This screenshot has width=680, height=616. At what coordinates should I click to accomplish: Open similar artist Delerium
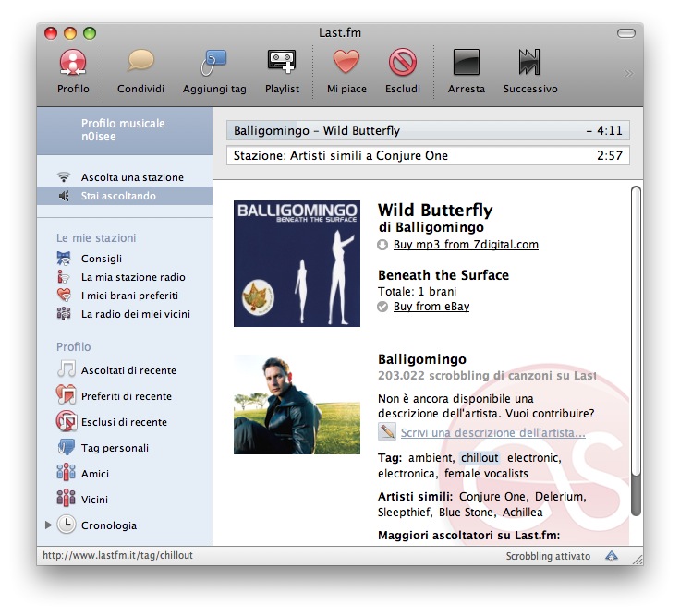(560, 496)
